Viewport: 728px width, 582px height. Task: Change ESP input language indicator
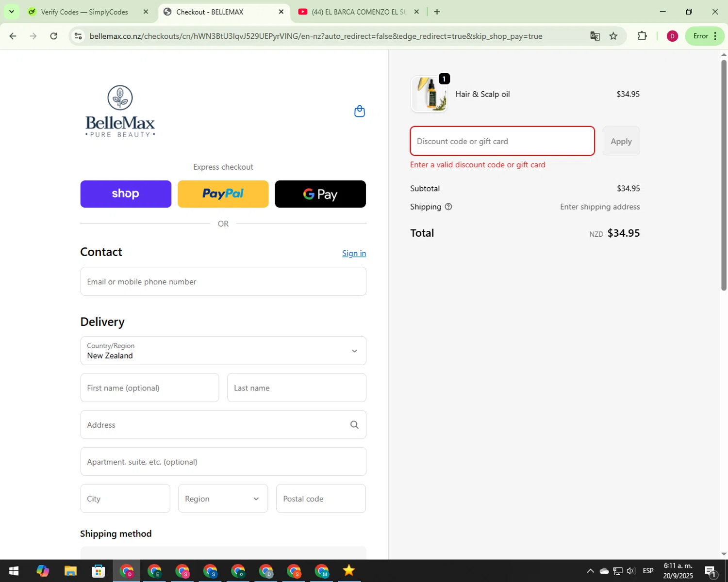pyautogui.click(x=648, y=571)
